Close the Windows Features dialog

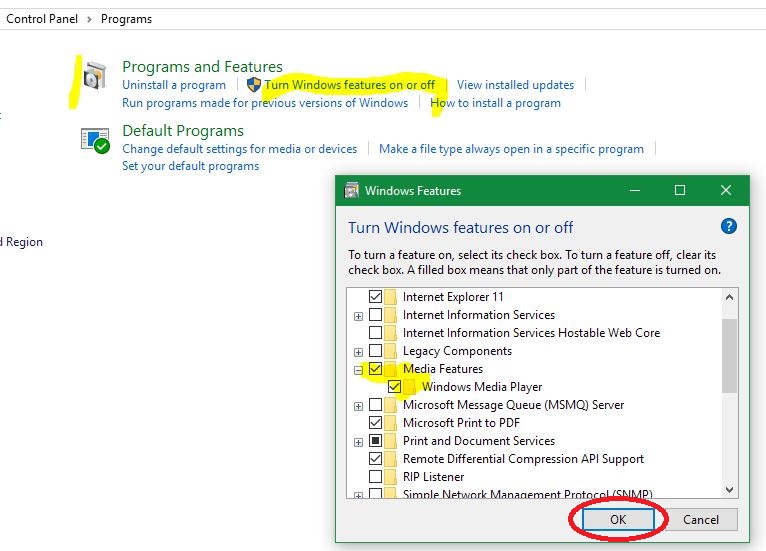point(725,190)
